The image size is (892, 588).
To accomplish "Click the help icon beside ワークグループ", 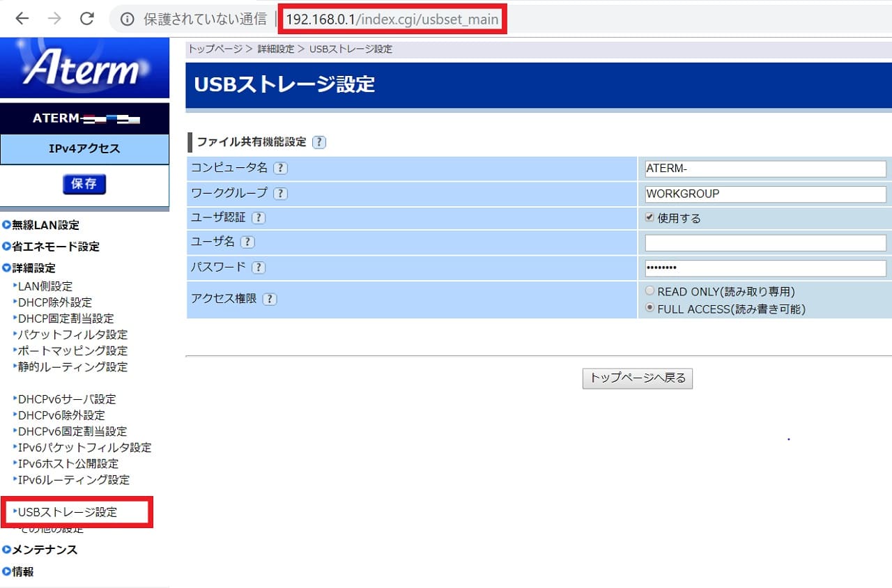I will (280, 194).
